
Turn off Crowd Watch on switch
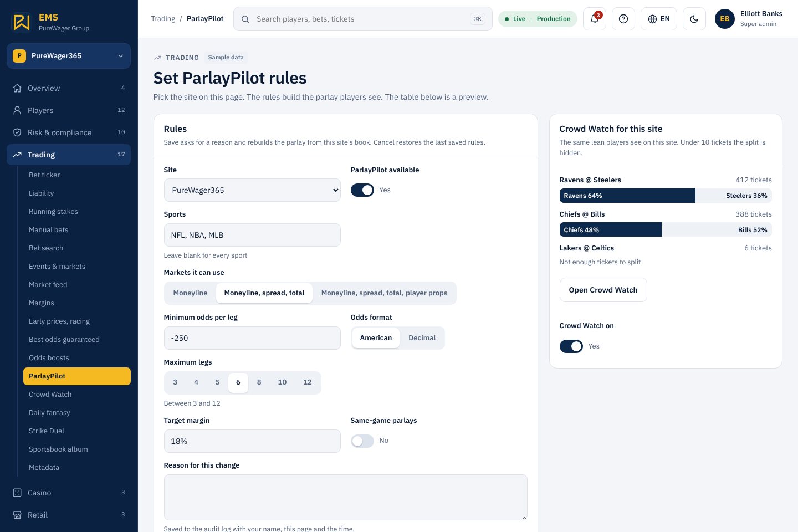571,346
